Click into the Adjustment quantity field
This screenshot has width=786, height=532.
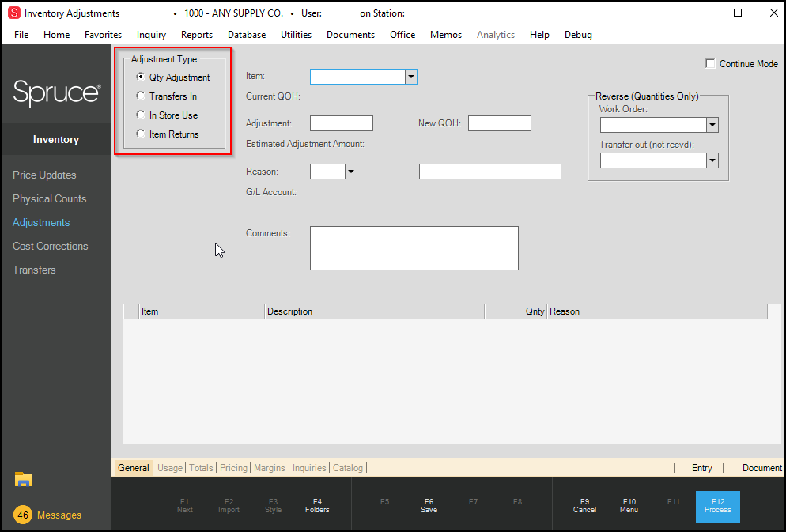(342, 123)
